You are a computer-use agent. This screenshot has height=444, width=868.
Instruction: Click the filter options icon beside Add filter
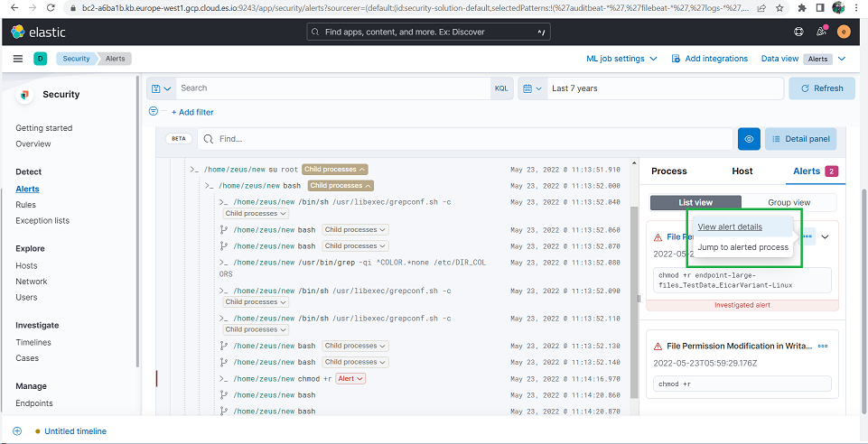[x=154, y=111]
